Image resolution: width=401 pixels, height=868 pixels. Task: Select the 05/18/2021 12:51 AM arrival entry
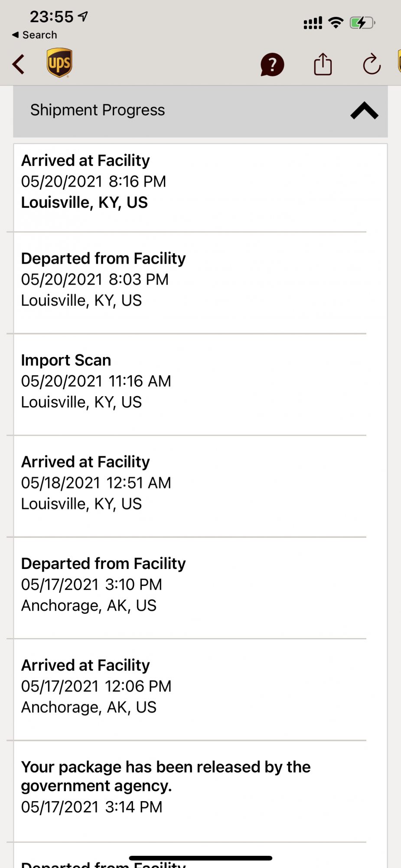coord(190,483)
